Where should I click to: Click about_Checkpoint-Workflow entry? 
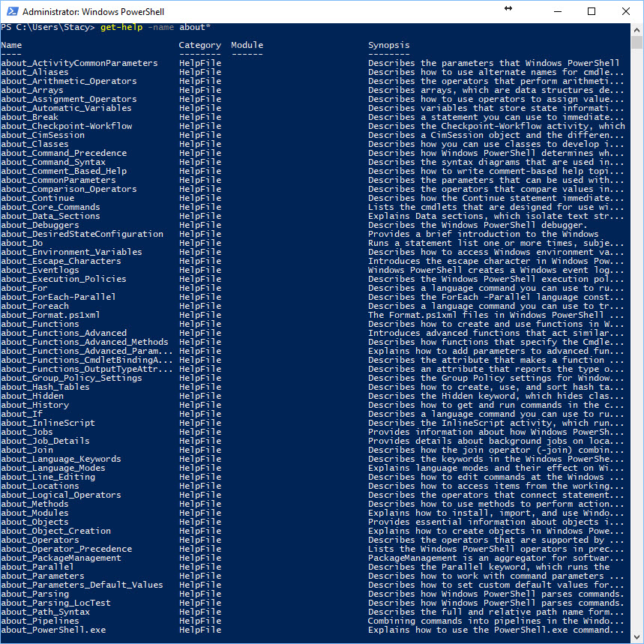[67, 126]
